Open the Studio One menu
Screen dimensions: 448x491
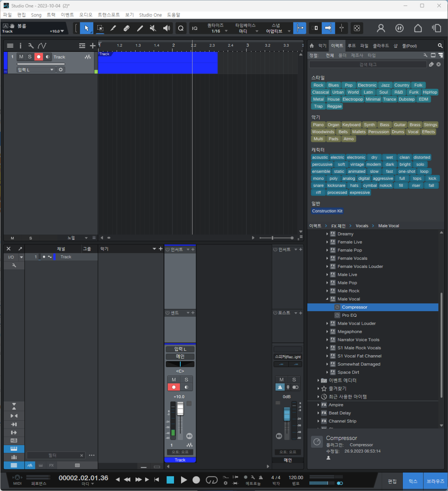pyautogui.click(x=150, y=15)
